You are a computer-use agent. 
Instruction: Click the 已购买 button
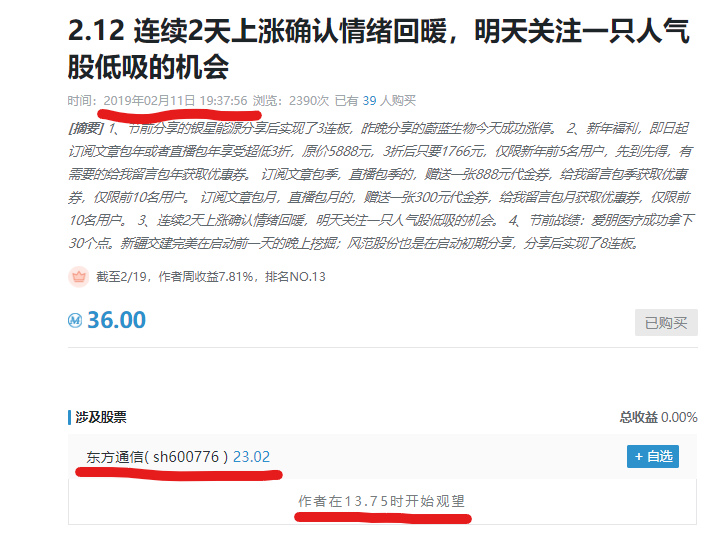click(665, 323)
